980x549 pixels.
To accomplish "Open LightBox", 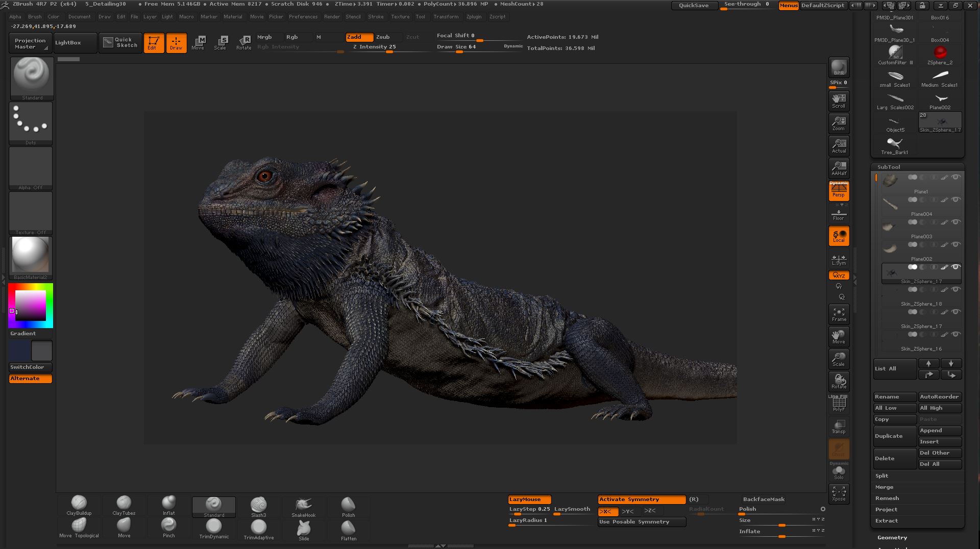I will tap(75, 43).
